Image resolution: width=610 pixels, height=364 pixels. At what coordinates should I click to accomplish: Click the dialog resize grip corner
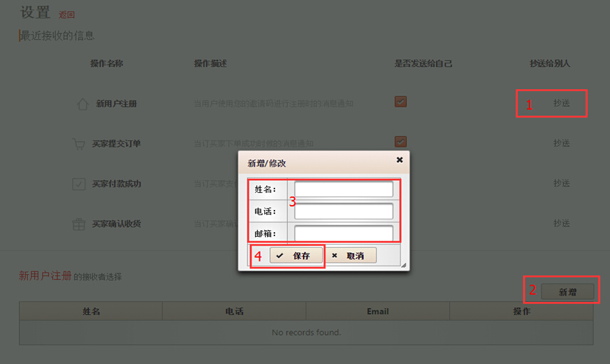403,265
